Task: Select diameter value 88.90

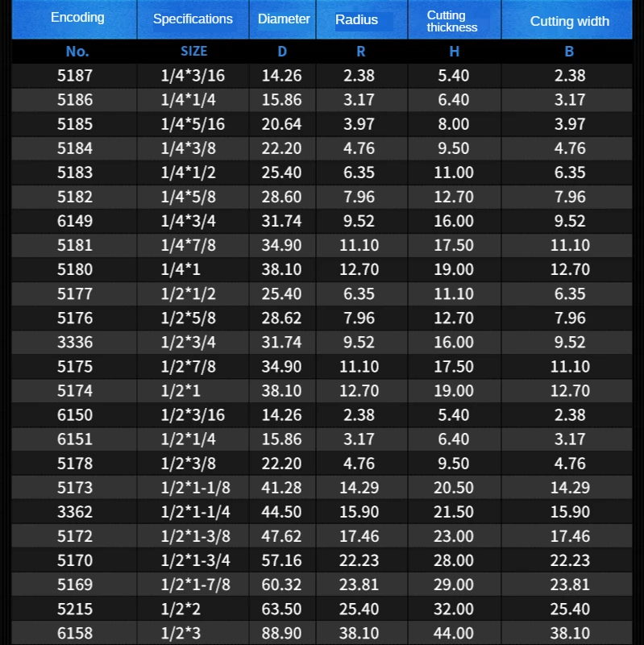Action: coord(281,633)
